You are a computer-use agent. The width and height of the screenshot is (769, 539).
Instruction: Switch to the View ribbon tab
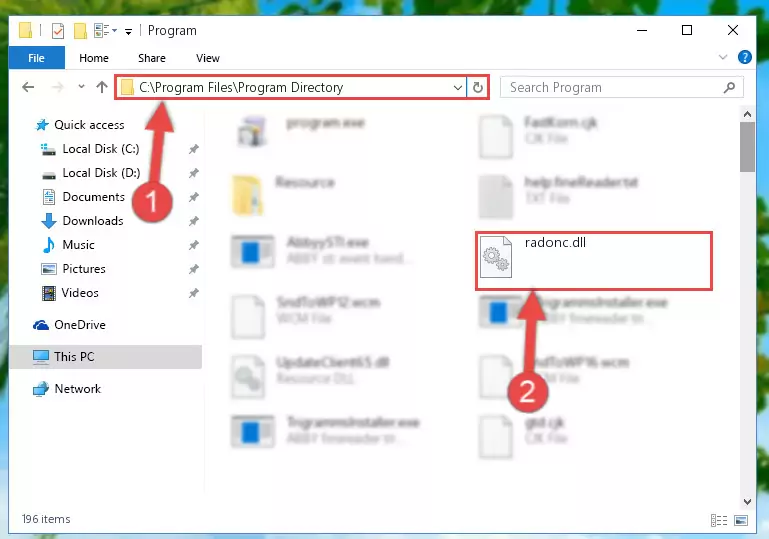click(207, 58)
